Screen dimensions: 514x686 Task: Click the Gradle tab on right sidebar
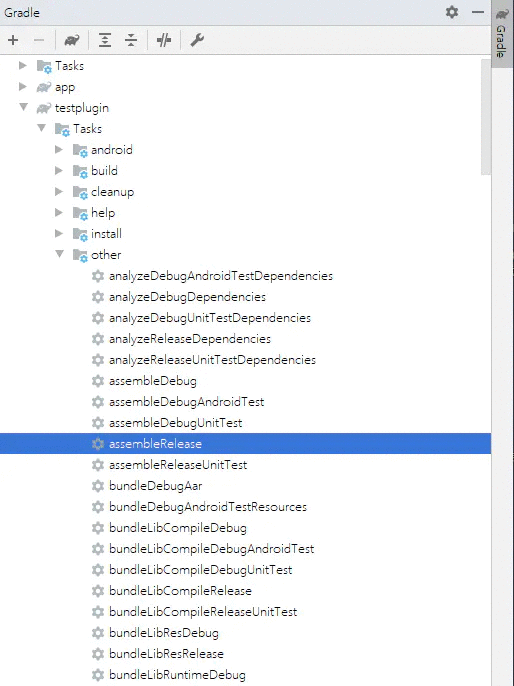point(502,34)
